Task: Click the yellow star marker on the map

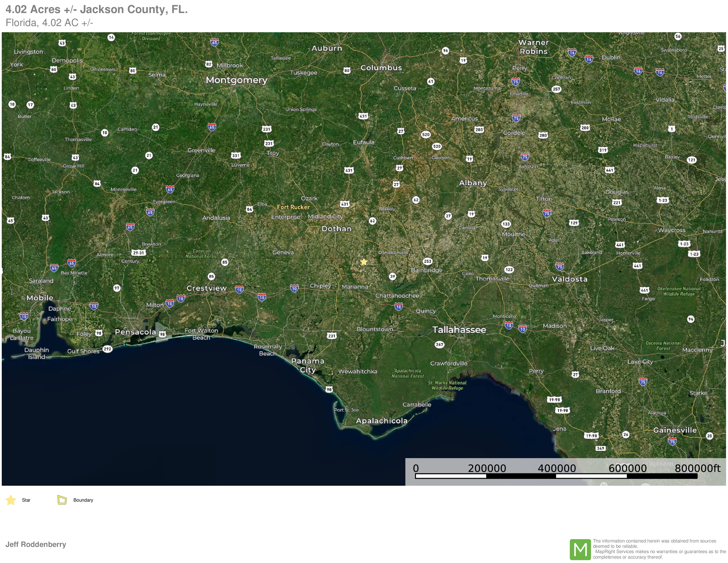Action: tap(364, 262)
